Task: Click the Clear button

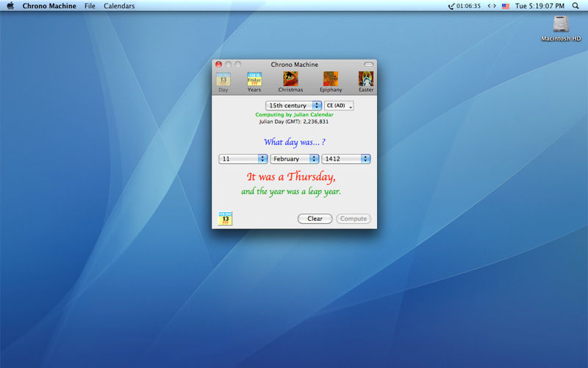Action: (315, 219)
